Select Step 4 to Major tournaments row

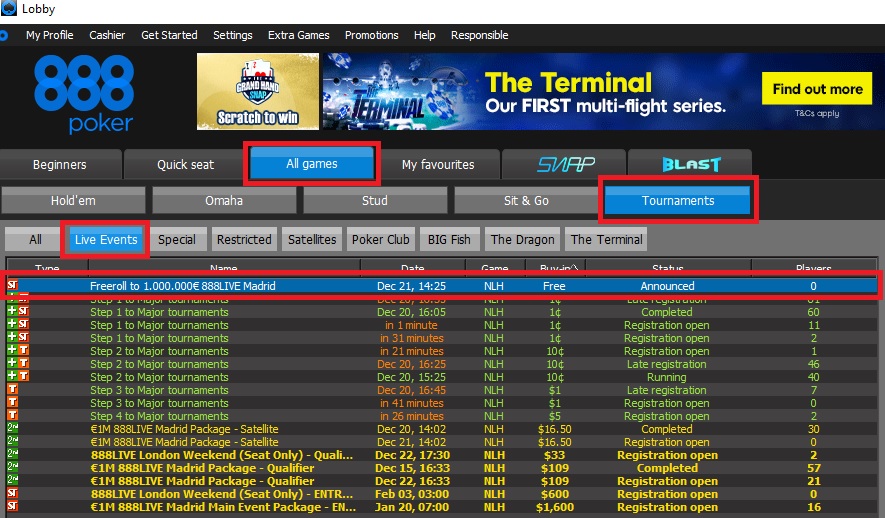442,416
